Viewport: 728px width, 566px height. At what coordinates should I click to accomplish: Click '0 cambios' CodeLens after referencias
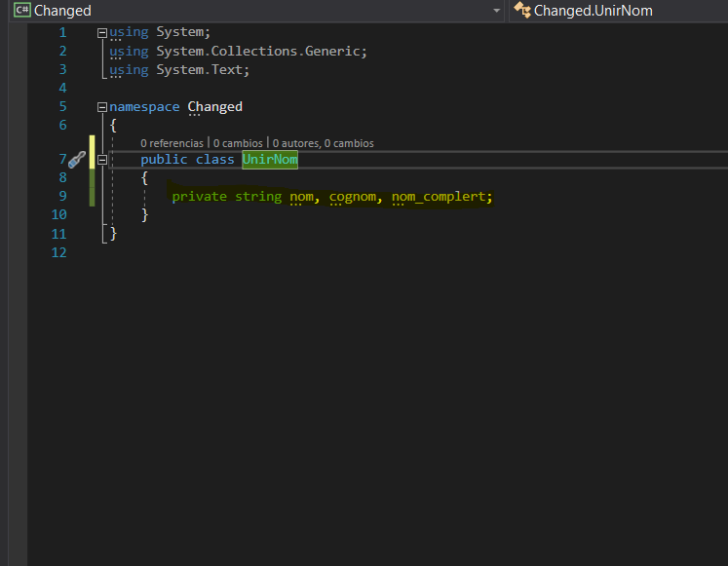tap(238, 143)
